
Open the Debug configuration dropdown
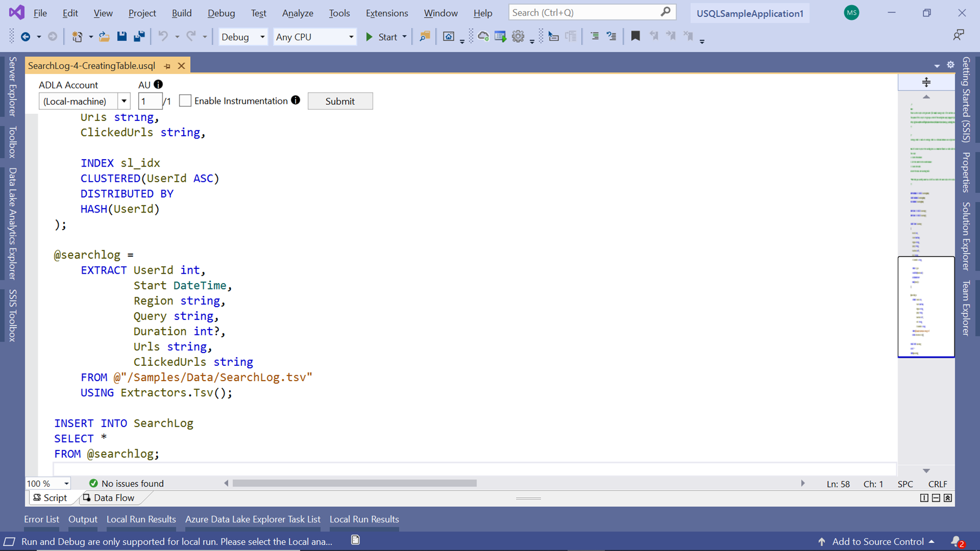point(262,37)
